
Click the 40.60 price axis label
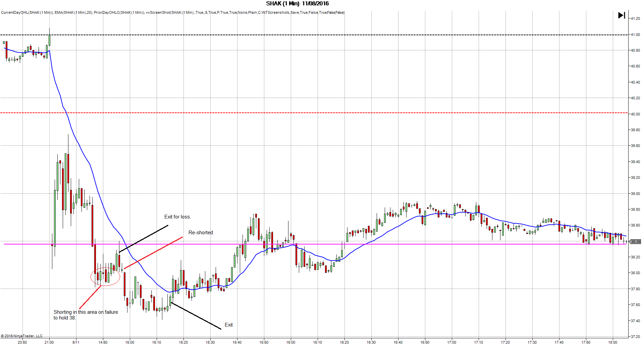click(635, 66)
